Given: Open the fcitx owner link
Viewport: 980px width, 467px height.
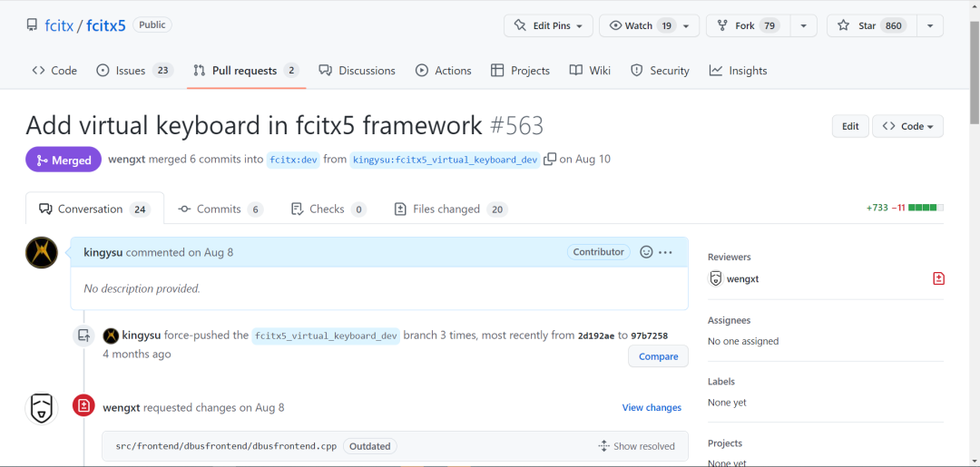Looking at the screenshot, I should coord(59,25).
